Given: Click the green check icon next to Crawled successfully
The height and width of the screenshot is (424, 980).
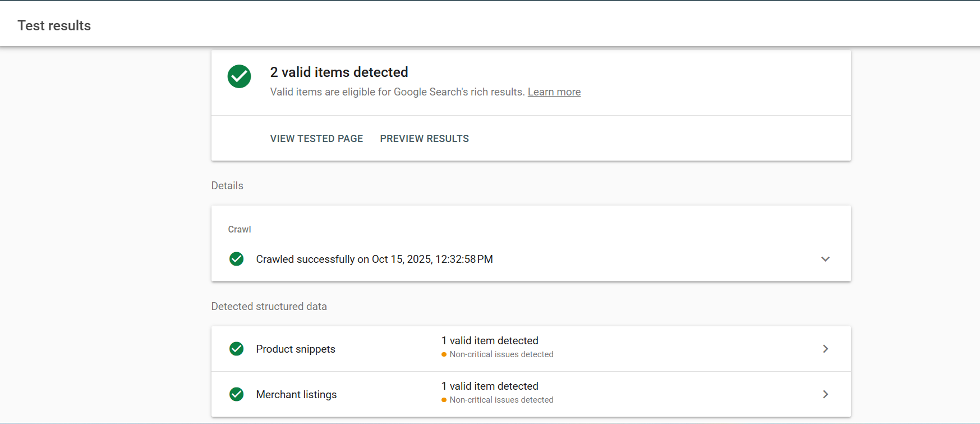Looking at the screenshot, I should click(x=237, y=259).
